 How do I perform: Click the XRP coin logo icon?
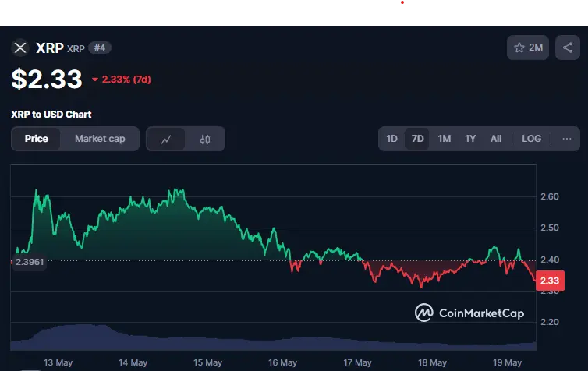pyautogui.click(x=19, y=48)
